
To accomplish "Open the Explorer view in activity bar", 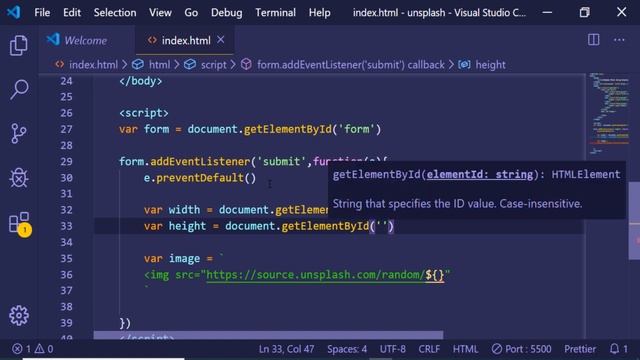I will [x=19, y=45].
